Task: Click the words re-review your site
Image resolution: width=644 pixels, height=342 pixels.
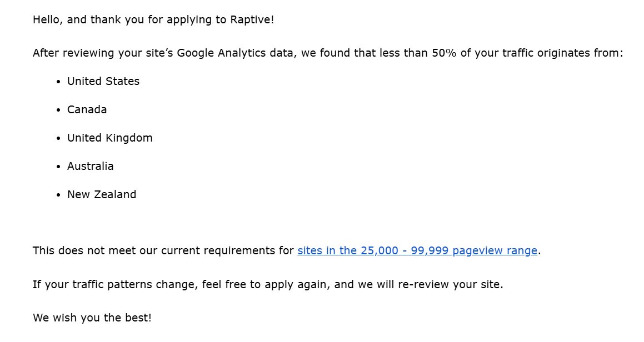Action: tap(449, 284)
